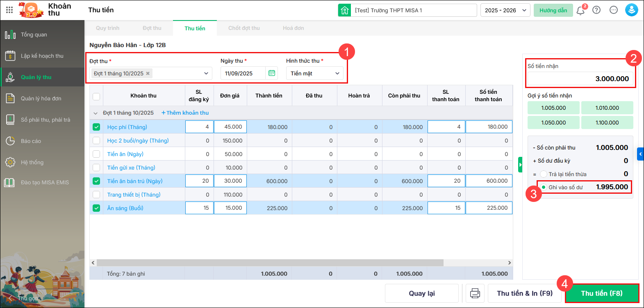Screen dimensions: 644x308
Task: Expand the Hình thức thu dropdown
Action: coord(314,73)
